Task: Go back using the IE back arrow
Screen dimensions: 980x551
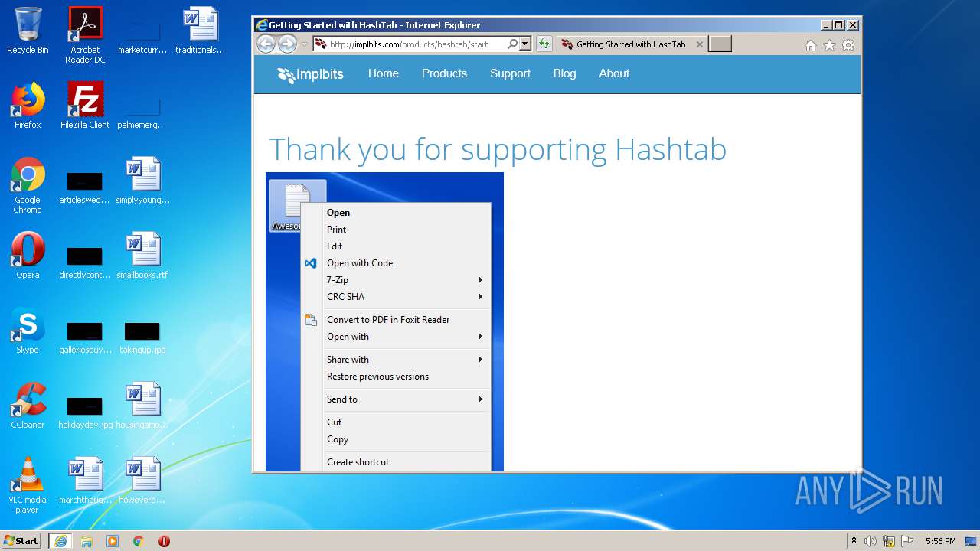Action: click(x=266, y=44)
